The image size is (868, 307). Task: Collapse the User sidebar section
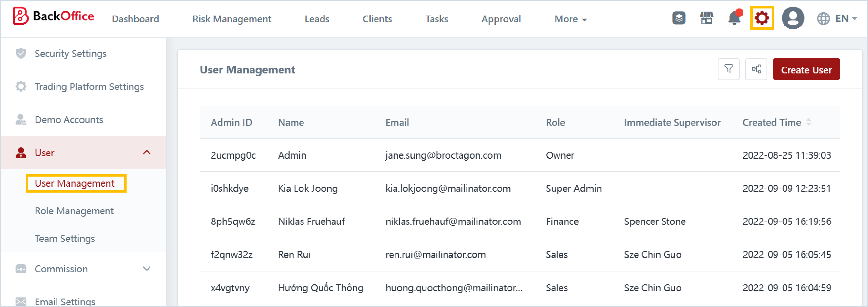pyautogui.click(x=147, y=153)
